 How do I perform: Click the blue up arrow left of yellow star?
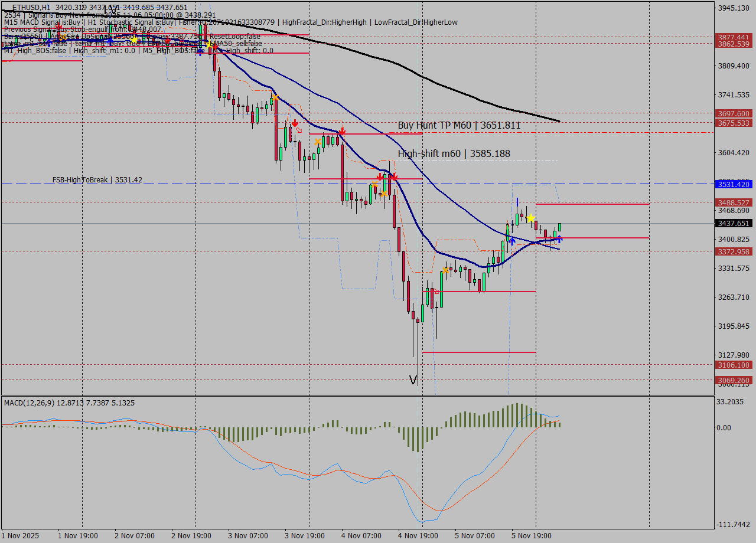coord(511,240)
